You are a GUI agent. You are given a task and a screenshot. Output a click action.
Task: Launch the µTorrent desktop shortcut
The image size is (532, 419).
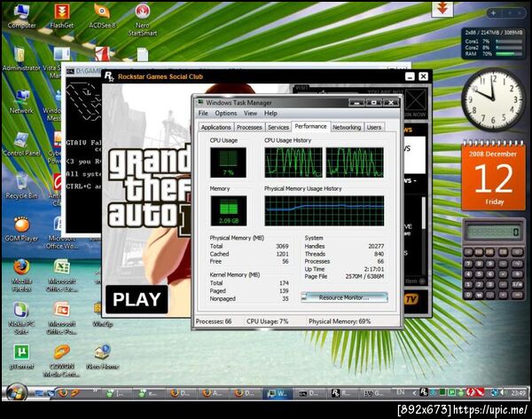click(21, 357)
